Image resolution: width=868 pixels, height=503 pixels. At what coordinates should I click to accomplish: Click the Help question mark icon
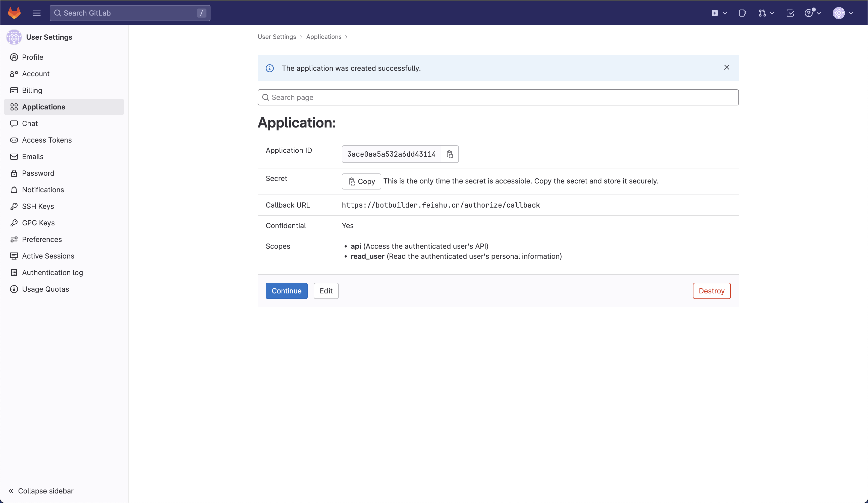coord(810,13)
